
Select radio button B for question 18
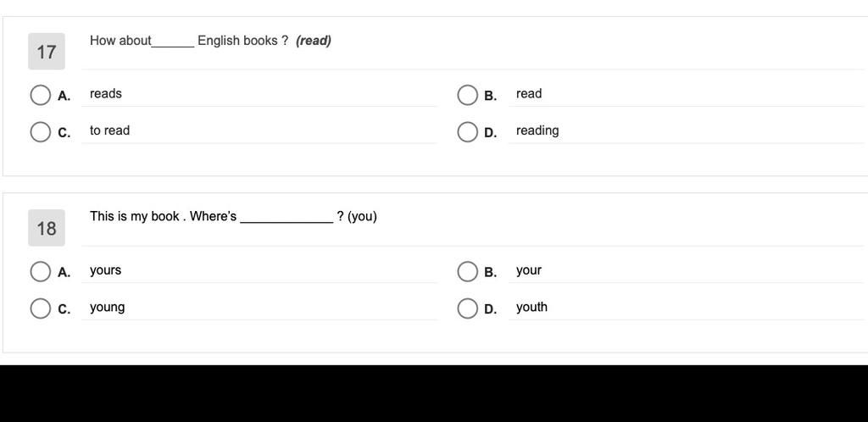(467, 271)
